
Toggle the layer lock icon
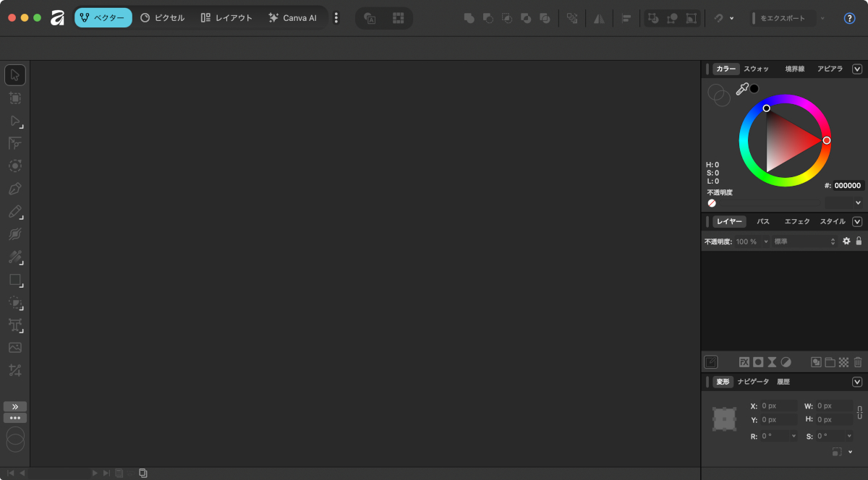[859, 241]
